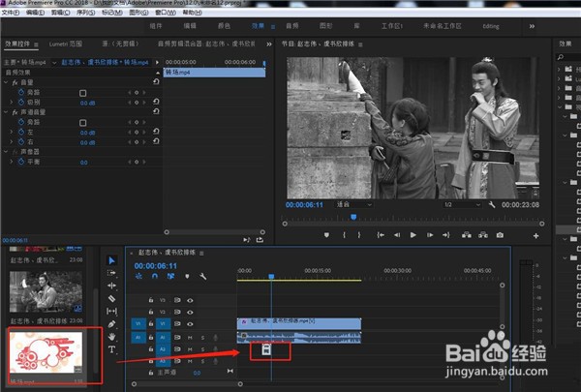Select the Type (T) tool
The height and width of the screenshot is (392, 581).
111,349
